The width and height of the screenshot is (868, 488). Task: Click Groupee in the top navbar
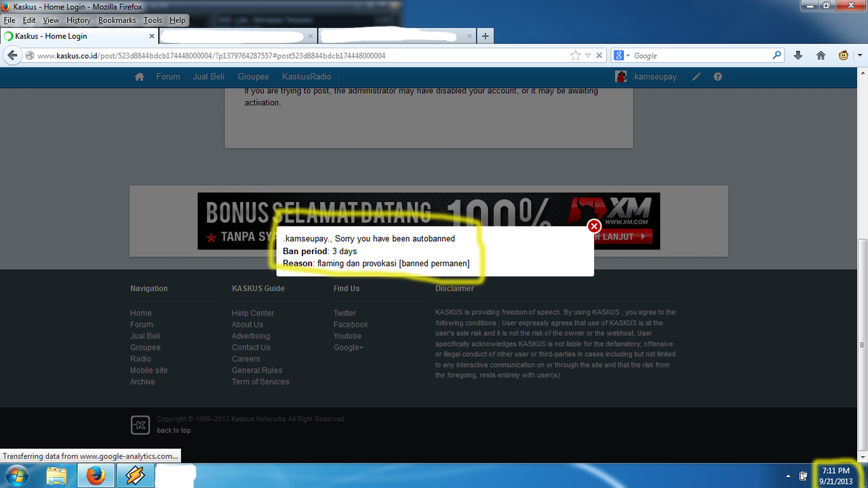coord(253,77)
